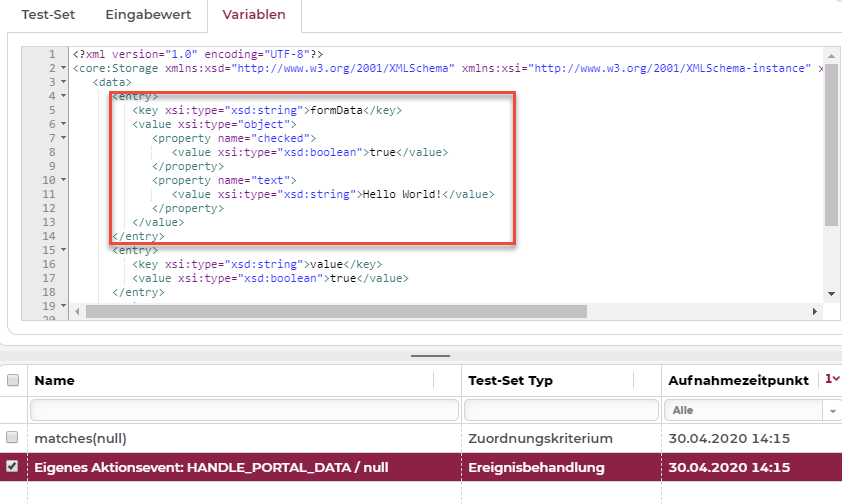Fold the second entry block on line 15
The height and width of the screenshot is (503, 842).
click(64, 250)
